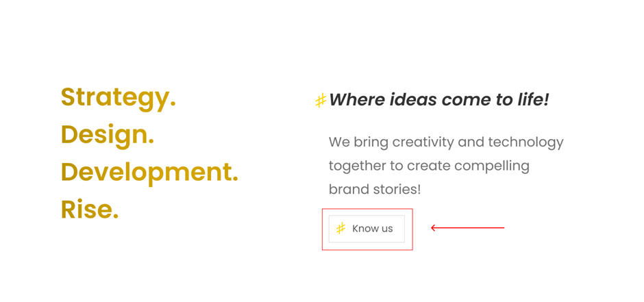
Task: Click the word "together" in the paragraph
Action: [356, 166]
